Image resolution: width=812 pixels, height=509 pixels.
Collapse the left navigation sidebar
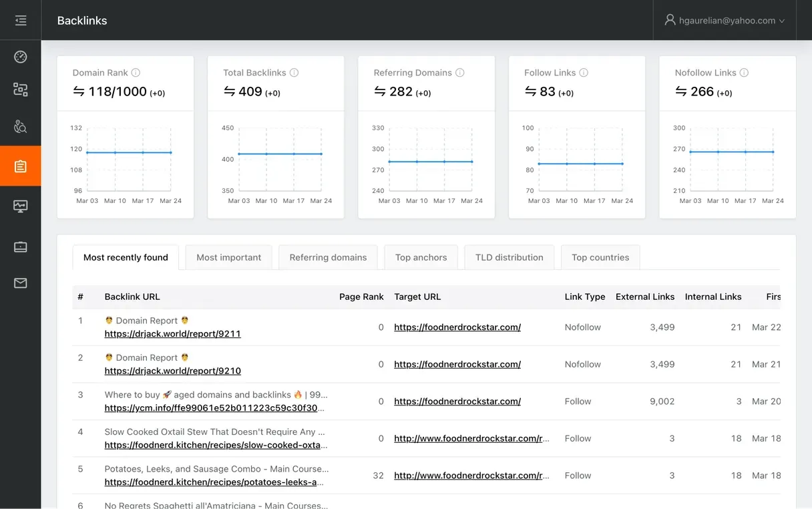click(x=20, y=20)
